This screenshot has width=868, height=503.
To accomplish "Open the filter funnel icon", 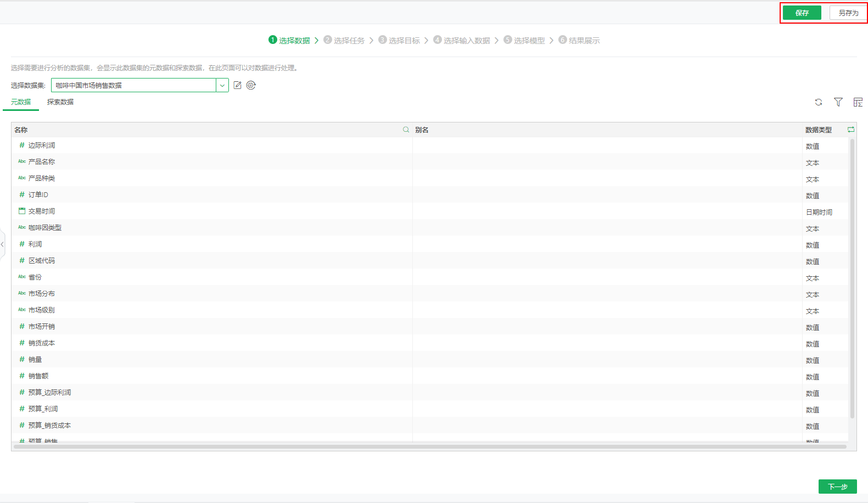I will click(838, 102).
